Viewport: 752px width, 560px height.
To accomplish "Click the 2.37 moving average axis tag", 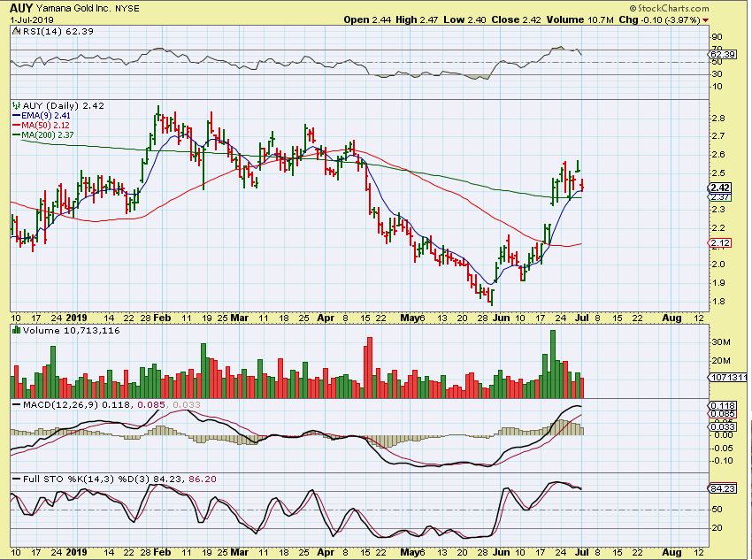I will 720,197.
